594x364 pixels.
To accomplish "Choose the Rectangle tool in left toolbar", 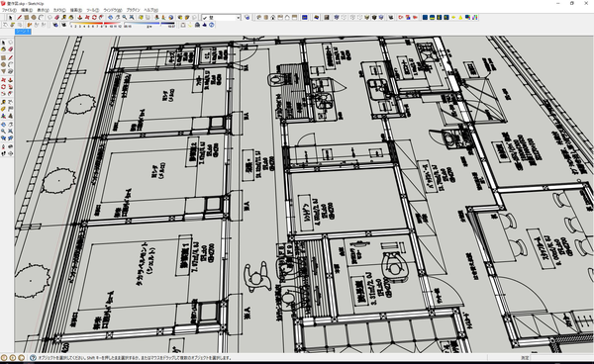I will click(x=3, y=58).
